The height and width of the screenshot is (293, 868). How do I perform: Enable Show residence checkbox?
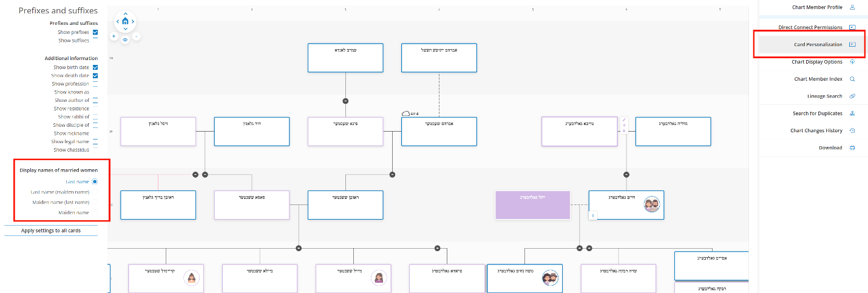pos(95,109)
